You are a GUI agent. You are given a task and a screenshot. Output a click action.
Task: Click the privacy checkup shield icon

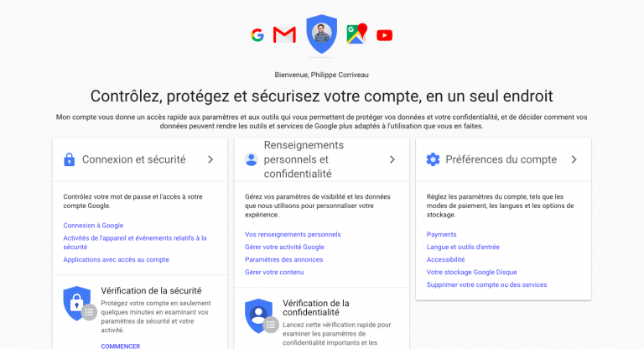point(262,316)
